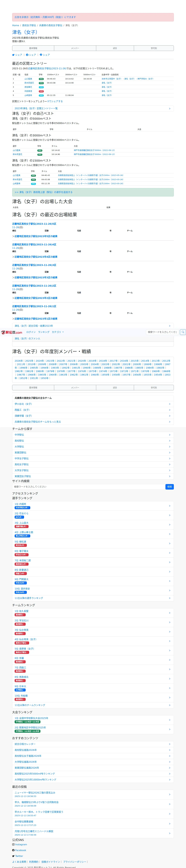
Task: Select the 2026年 year link
Action: click(19, 361)
